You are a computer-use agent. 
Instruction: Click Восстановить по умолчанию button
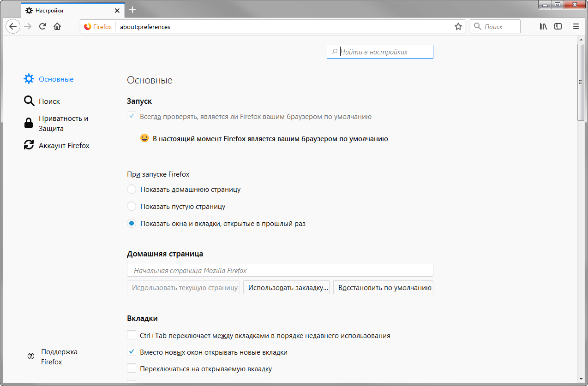(383, 287)
